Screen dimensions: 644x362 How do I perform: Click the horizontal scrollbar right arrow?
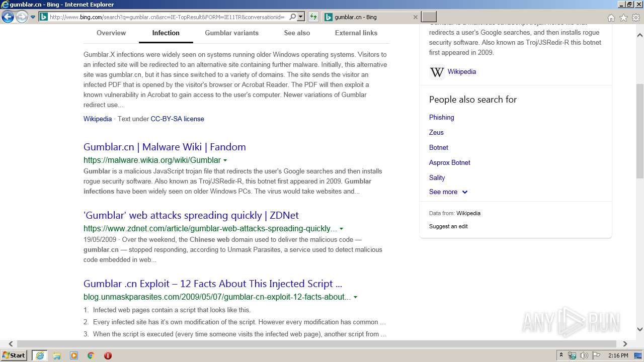pos(625,344)
